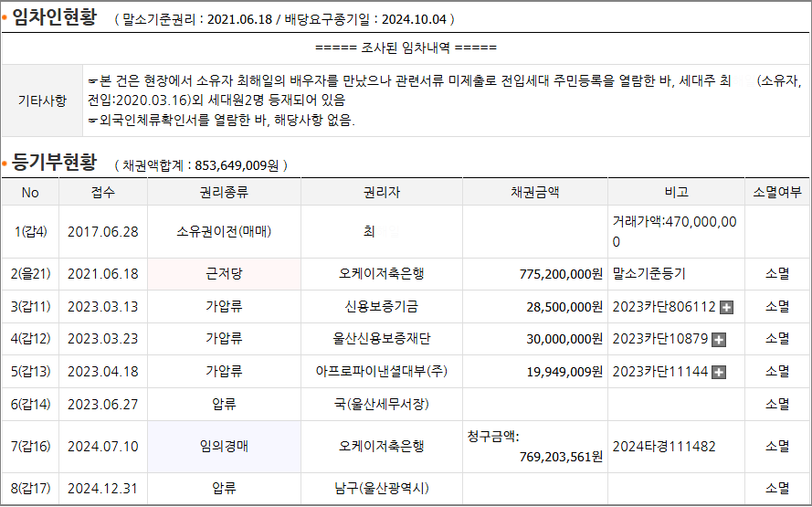The image size is (812, 507).
Task: Click 오케이저축은행 in the 근저당 row
Action: click(382, 273)
